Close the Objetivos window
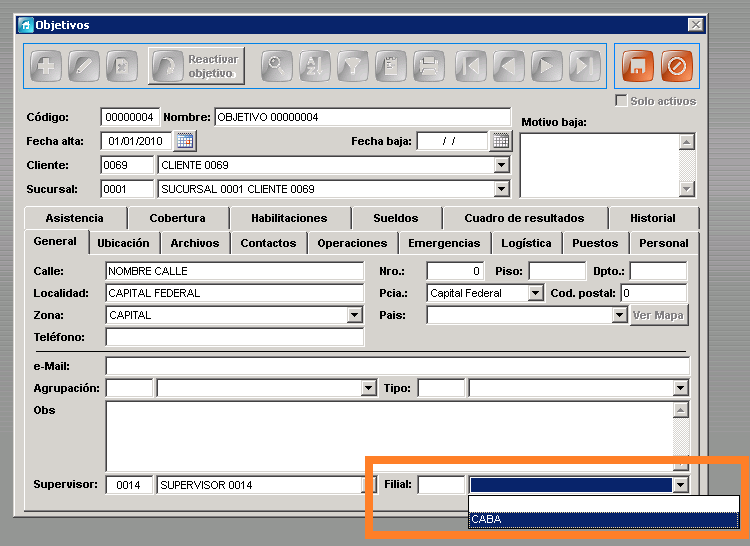Screen dimensions: 750x546 (695, 25)
